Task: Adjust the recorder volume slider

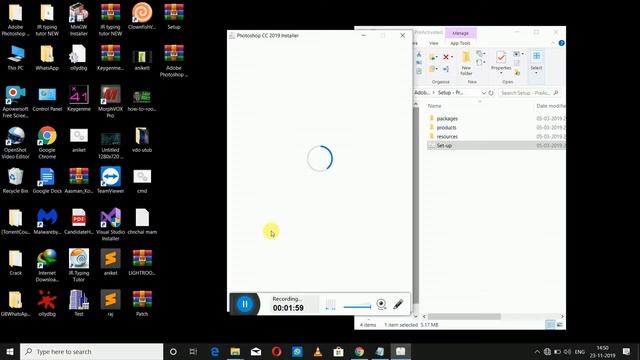Action: pyautogui.click(x=357, y=307)
